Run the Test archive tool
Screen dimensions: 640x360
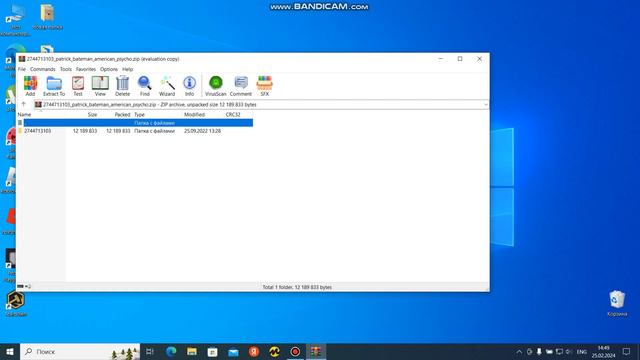coord(78,86)
